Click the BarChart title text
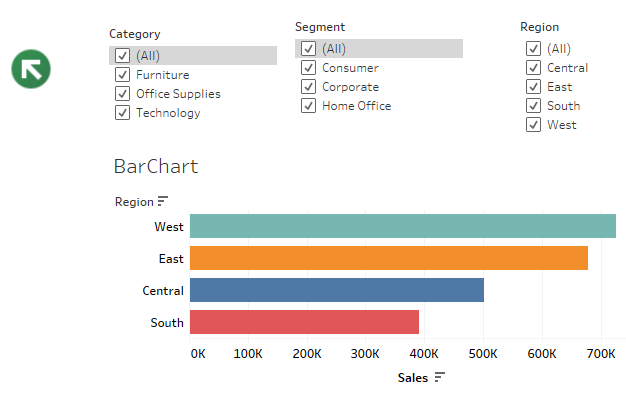Screen dimensions: 626x398 156,166
